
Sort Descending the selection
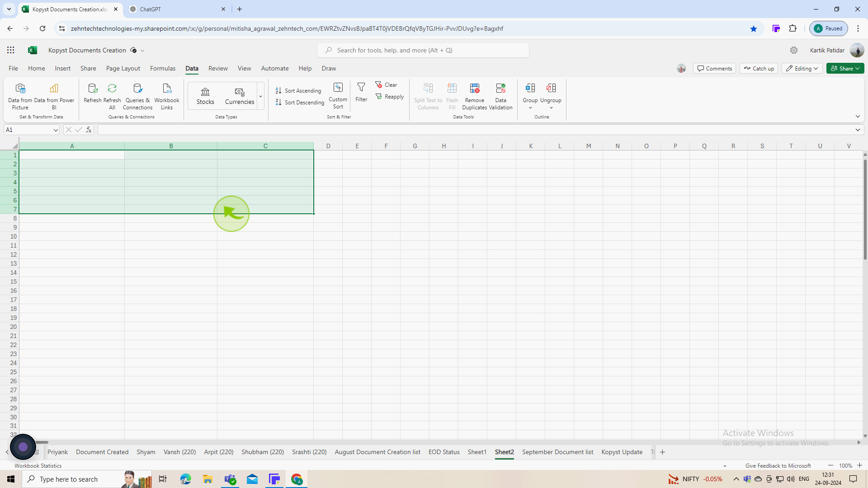click(300, 103)
